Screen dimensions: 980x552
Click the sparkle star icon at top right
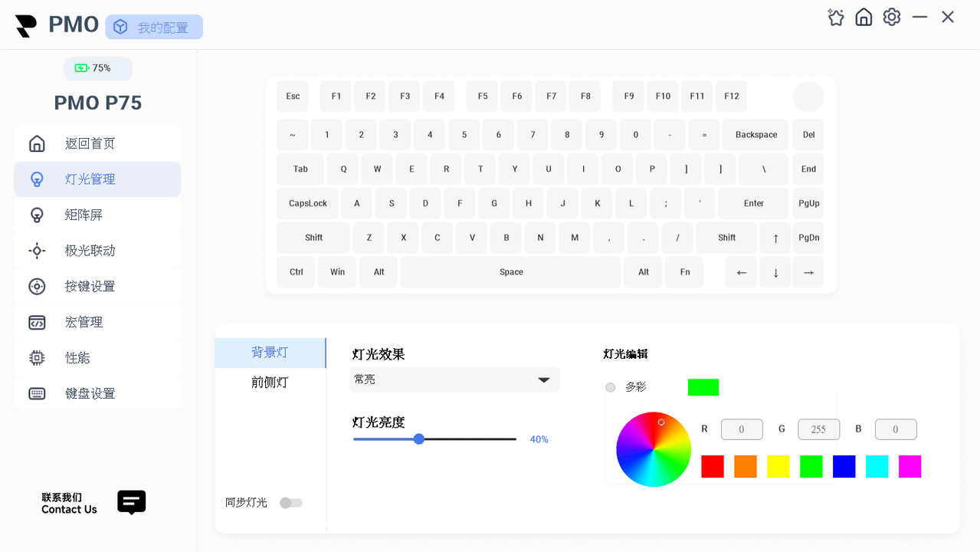tap(836, 17)
